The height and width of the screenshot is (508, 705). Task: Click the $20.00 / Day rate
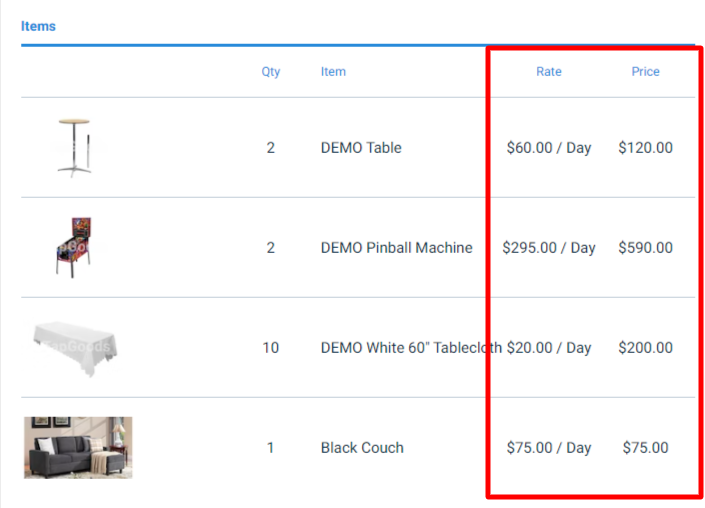tap(549, 348)
